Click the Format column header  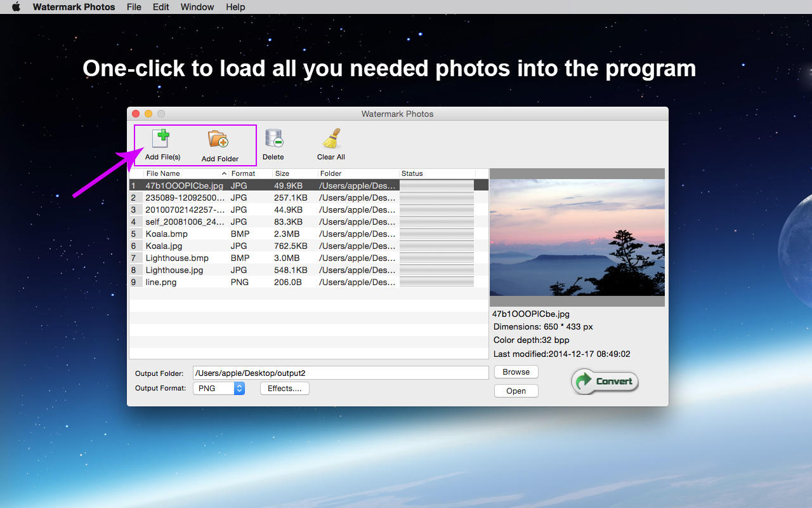tap(250, 173)
